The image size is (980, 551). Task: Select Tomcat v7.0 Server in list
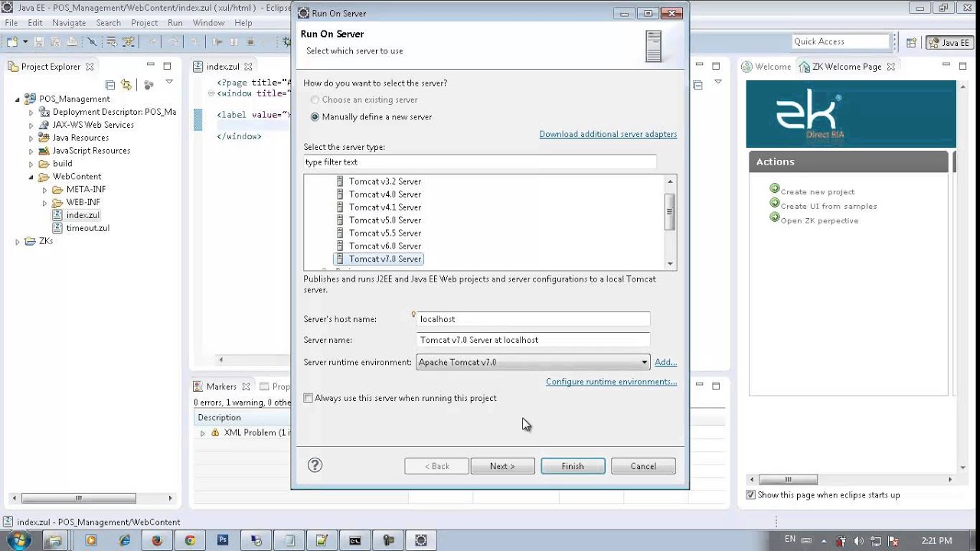pos(385,259)
